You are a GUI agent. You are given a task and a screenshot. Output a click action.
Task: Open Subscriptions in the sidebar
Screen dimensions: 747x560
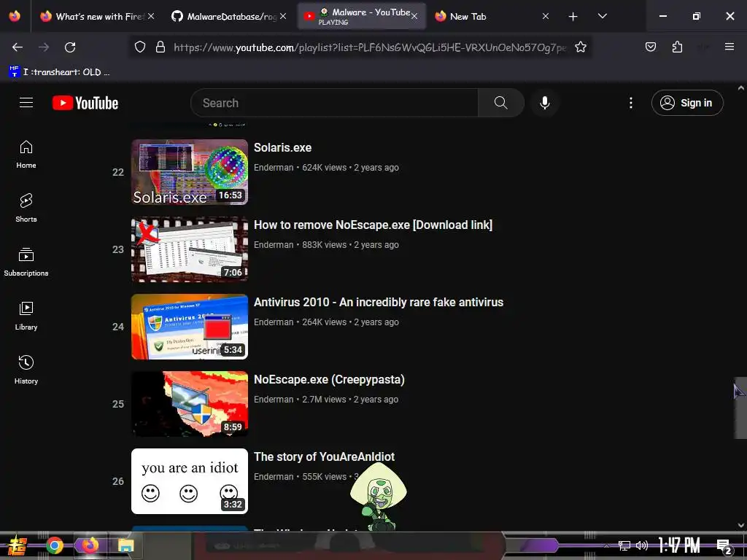coord(26,262)
